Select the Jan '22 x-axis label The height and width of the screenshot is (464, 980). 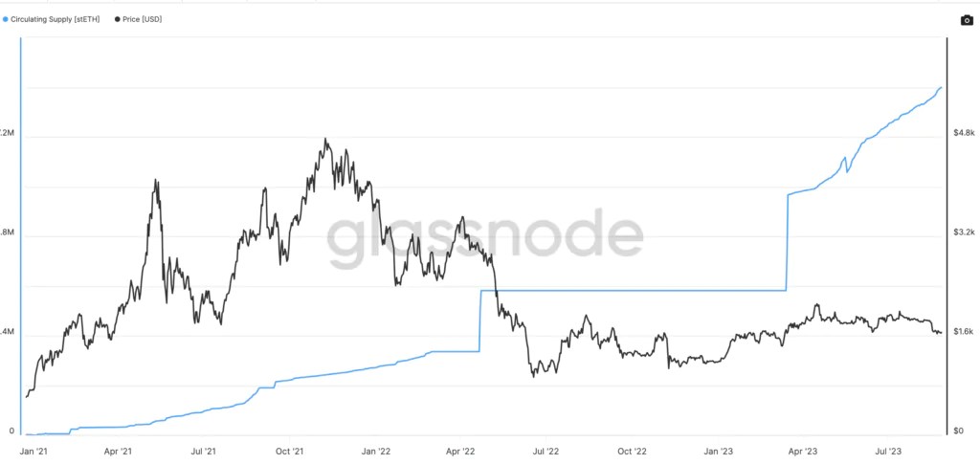pos(375,451)
